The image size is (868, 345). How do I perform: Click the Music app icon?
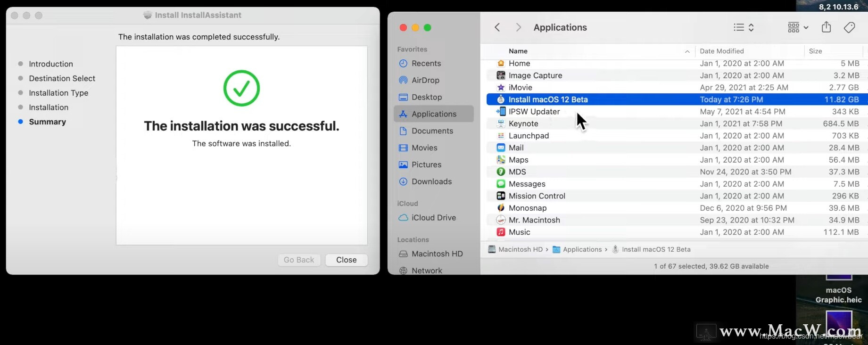pos(501,232)
